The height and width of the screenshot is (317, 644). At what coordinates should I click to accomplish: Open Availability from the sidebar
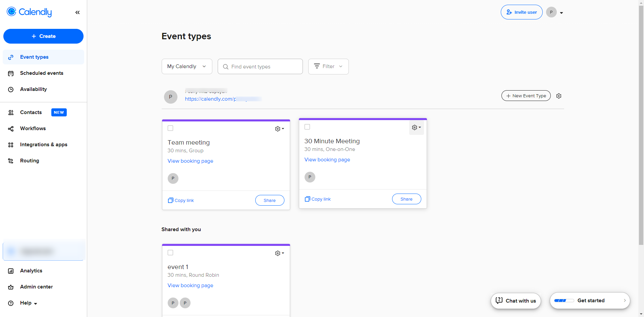pos(33,89)
